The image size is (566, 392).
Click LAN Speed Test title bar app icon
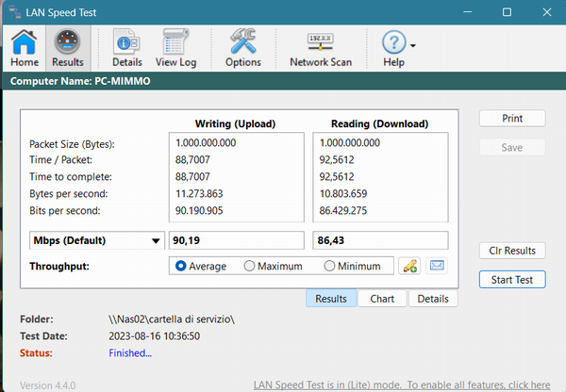click(x=15, y=12)
